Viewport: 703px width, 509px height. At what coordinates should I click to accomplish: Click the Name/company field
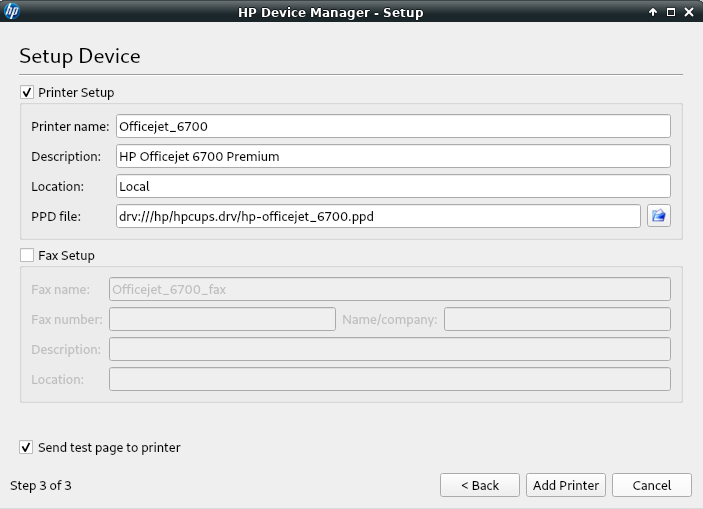click(x=557, y=319)
